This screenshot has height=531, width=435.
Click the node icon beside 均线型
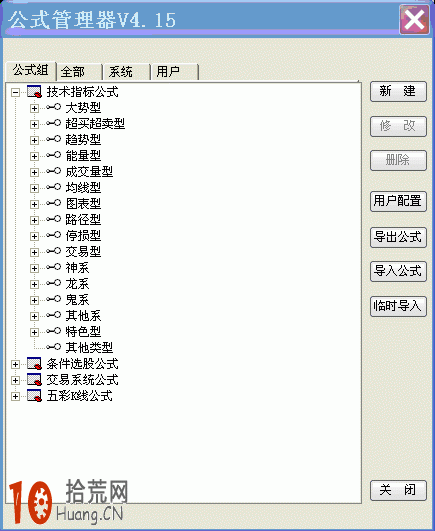(53, 187)
